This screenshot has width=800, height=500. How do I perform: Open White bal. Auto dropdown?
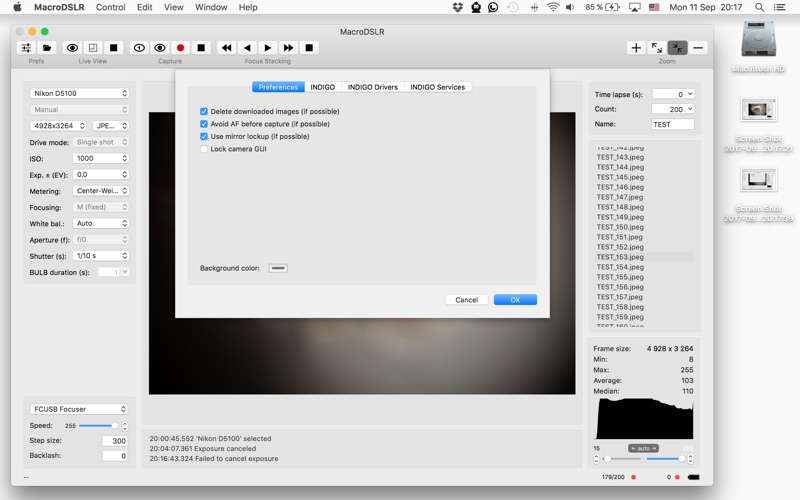coord(101,223)
